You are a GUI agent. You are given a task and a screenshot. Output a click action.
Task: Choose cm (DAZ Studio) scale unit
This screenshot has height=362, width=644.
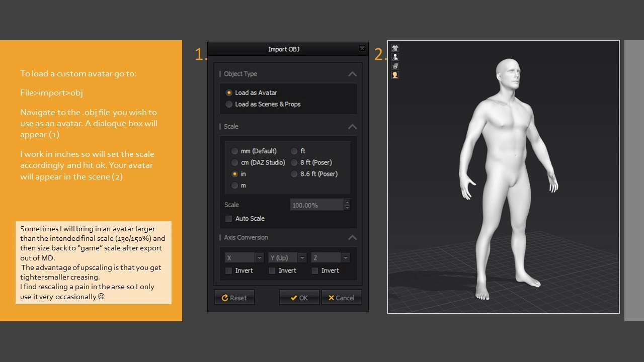[x=234, y=162]
